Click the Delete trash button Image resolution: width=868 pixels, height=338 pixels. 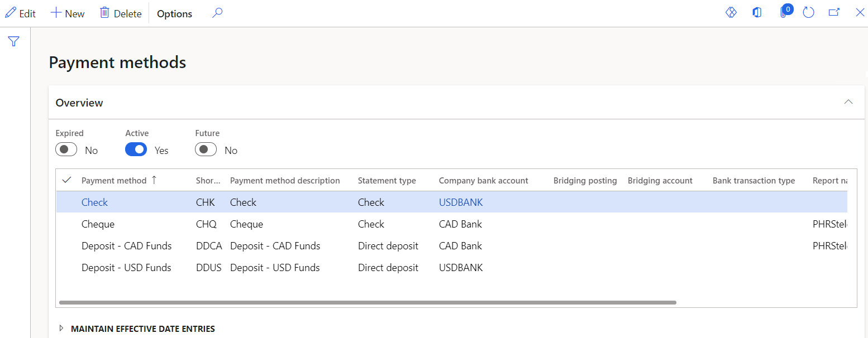click(x=120, y=13)
